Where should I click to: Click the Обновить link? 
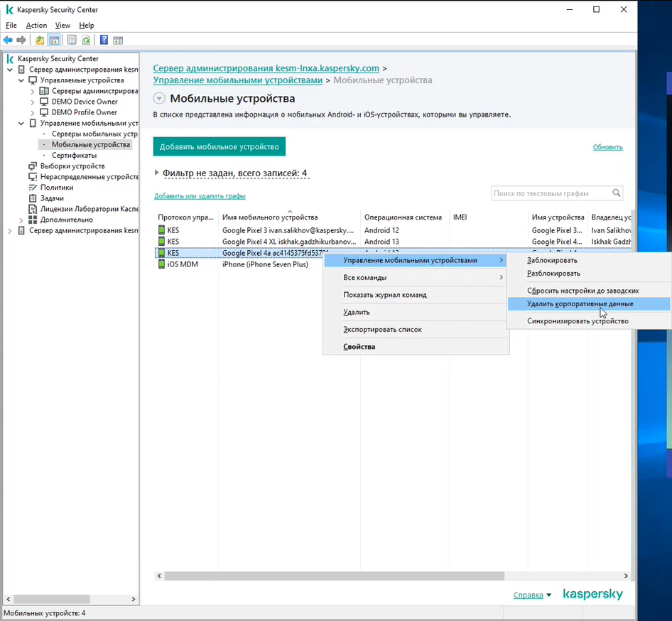pos(608,147)
